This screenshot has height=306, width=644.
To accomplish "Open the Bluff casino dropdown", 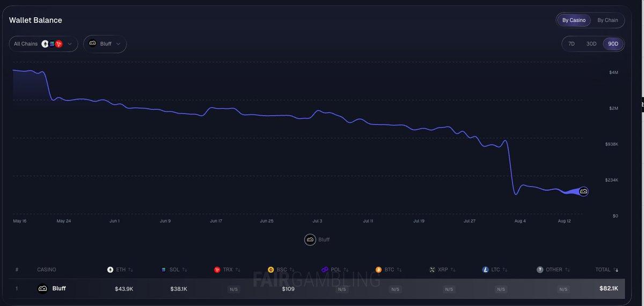I will (x=105, y=44).
